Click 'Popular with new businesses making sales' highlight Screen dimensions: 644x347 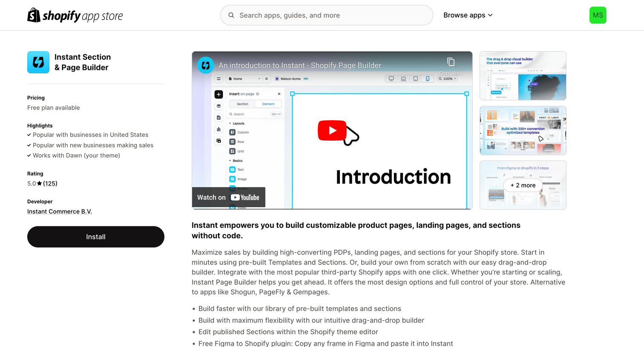point(93,145)
